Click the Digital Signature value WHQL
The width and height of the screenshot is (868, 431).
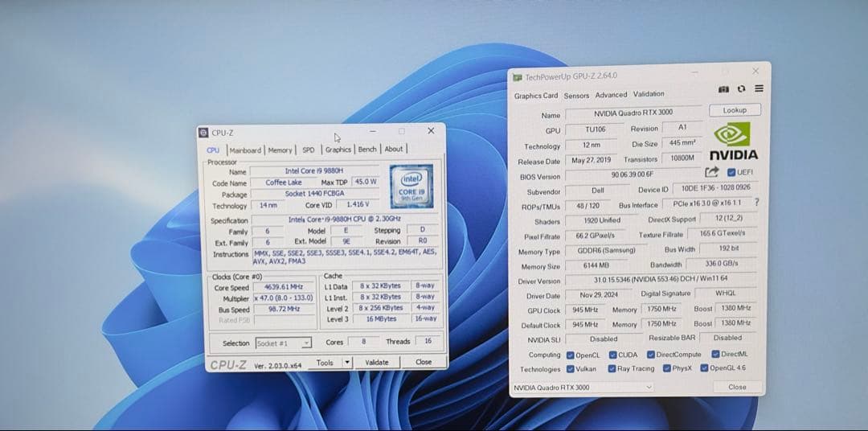725,293
